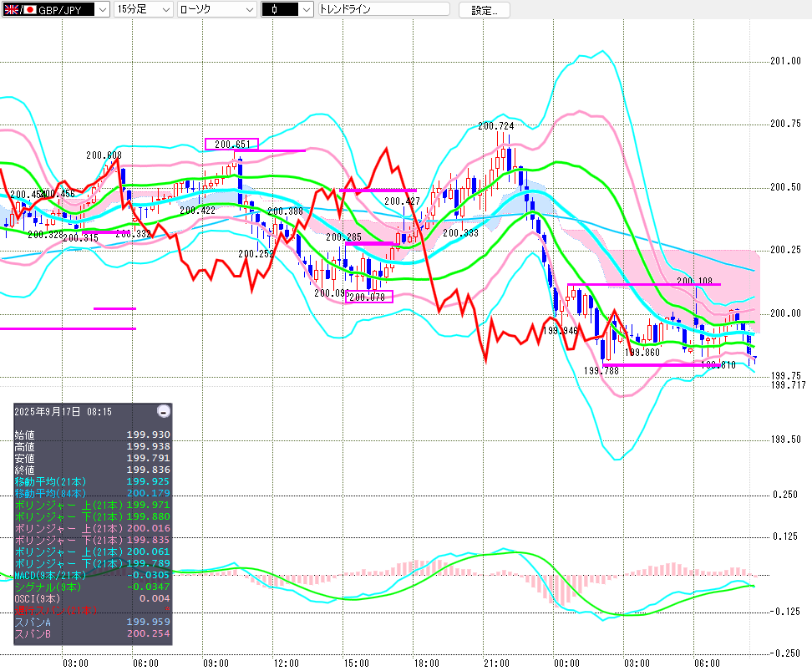The width and height of the screenshot is (812, 671).
Task: Click the 200.724 peak price label
Action: tap(495, 126)
